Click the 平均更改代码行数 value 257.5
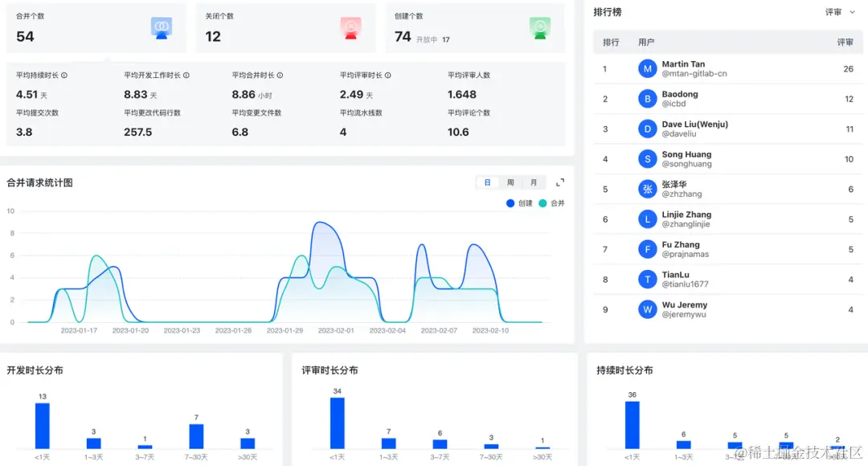This screenshot has width=868, height=466. click(138, 132)
